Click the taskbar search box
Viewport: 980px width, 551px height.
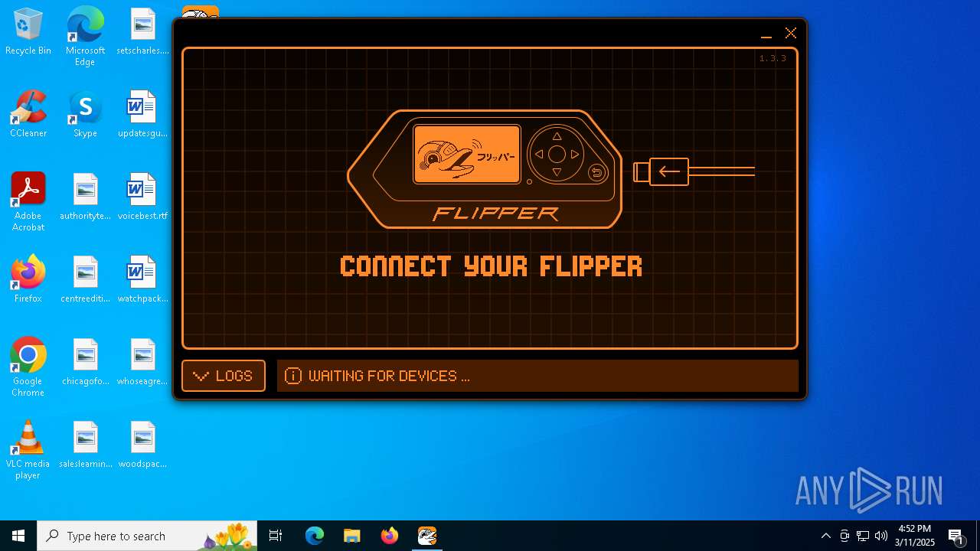tap(149, 536)
